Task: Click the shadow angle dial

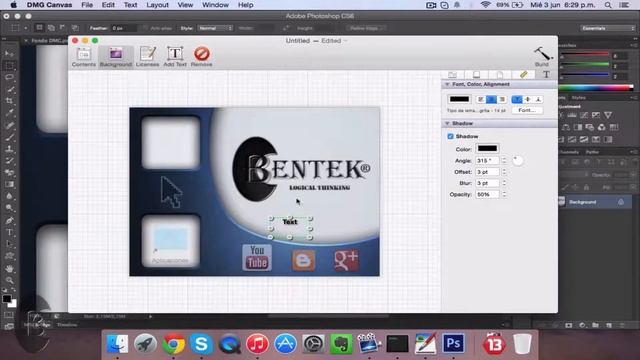Action: coord(518,160)
